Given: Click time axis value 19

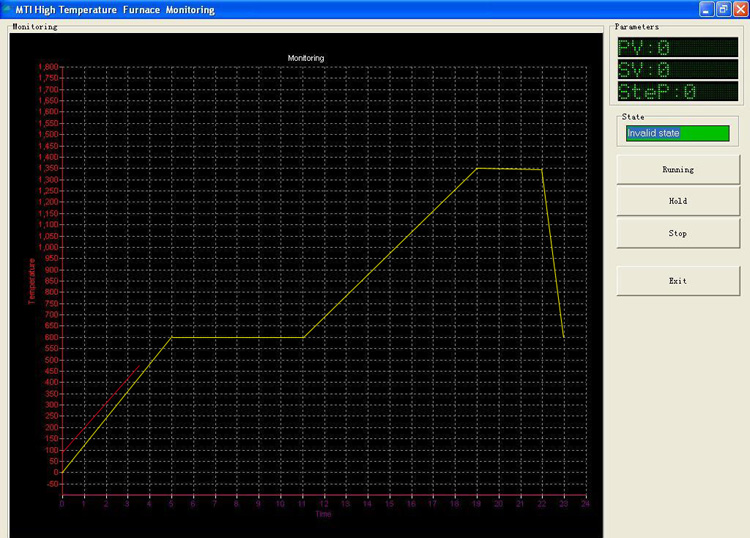Looking at the screenshot, I should (x=476, y=504).
